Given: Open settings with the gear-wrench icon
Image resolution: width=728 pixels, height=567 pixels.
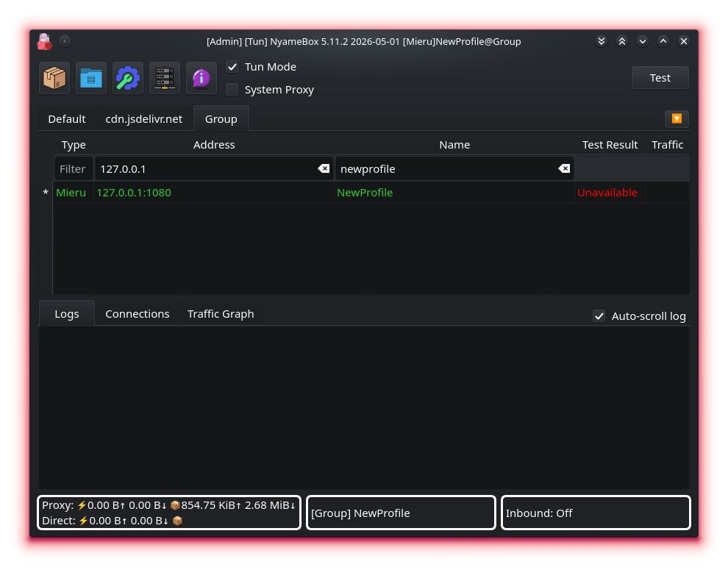Looking at the screenshot, I should pos(128,78).
